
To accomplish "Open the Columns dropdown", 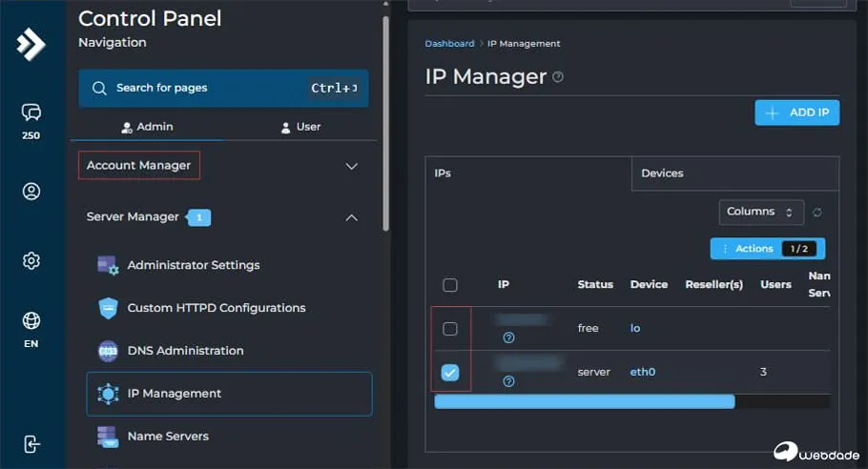I will (760, 212).
